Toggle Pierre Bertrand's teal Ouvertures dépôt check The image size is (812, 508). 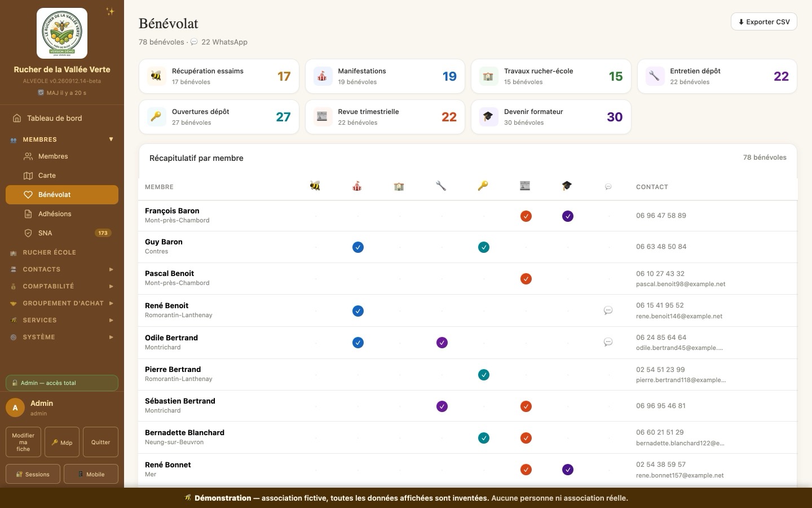click(484, 375)
